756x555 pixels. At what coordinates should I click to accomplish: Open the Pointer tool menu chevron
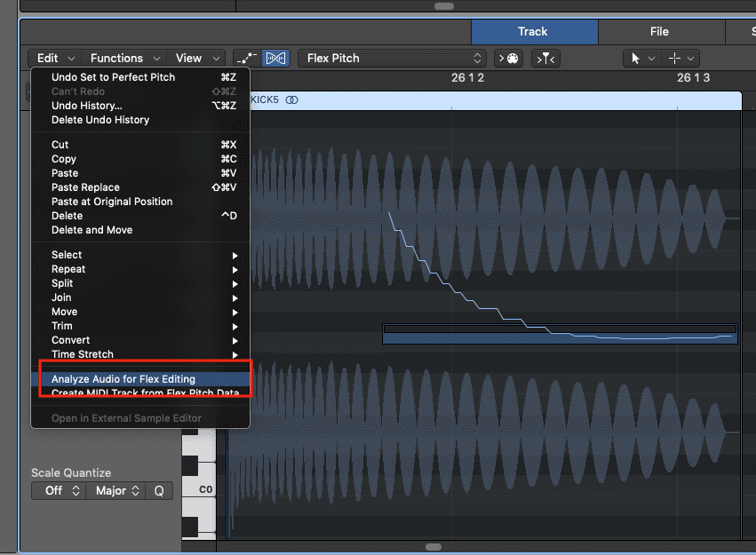tap(652, 59)
